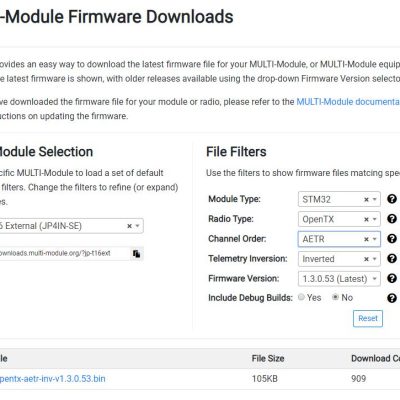Open the MULTI-Module documentation link
The width and height of the screenshot is (400, 400).
pyautogui.click(x=348, y=102)
